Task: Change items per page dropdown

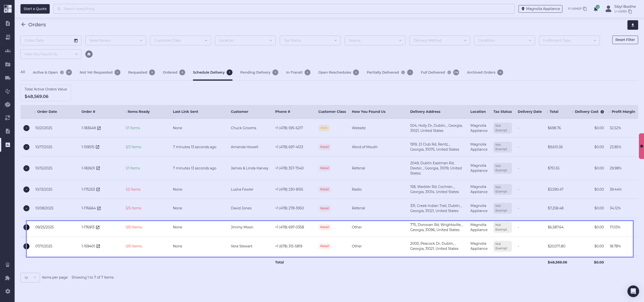Action: [x=30, y=277]
